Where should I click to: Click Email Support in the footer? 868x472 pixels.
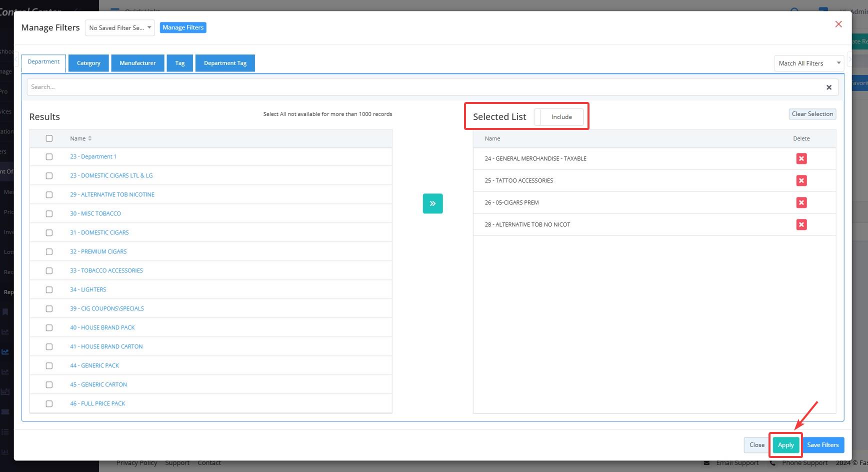[x=737, y=463]
